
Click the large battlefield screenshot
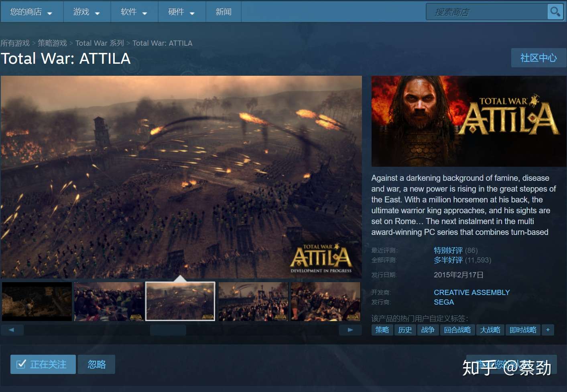(x=181, y=177)
